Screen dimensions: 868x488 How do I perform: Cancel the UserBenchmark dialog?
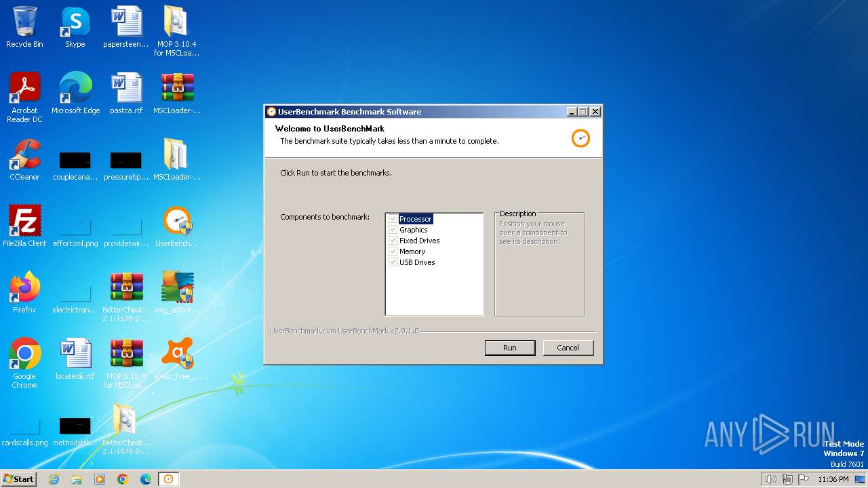click(x=568, y=348)
